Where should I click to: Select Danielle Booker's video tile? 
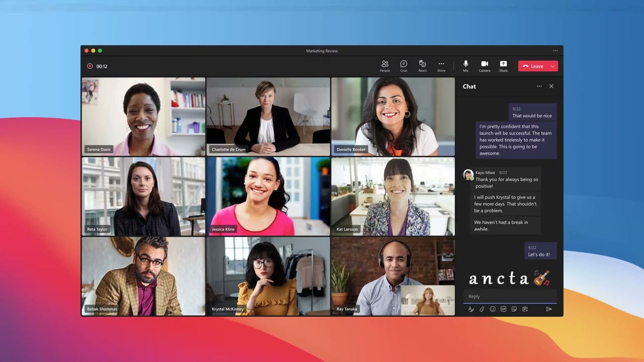pyautogui.click(x=393, y=117)
